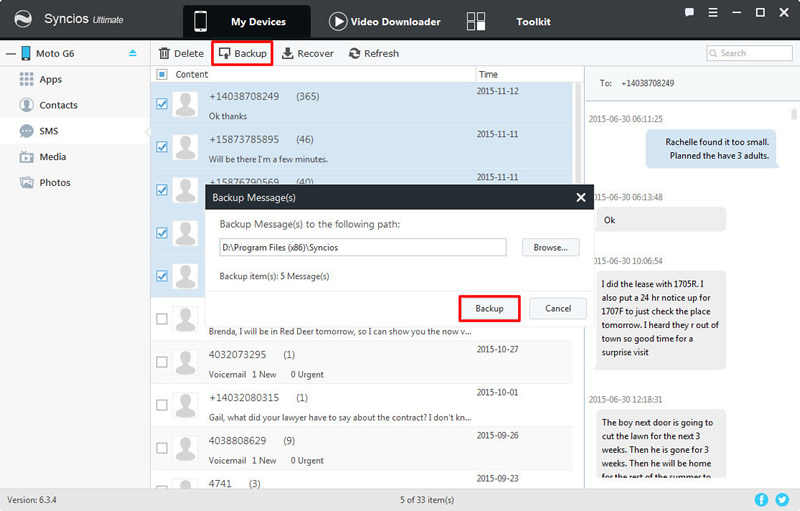The height and width of the screenshot is (511, 800).
Task: Check the 4038808629 voicemail checkbox
Action: [x=162, y=448]
